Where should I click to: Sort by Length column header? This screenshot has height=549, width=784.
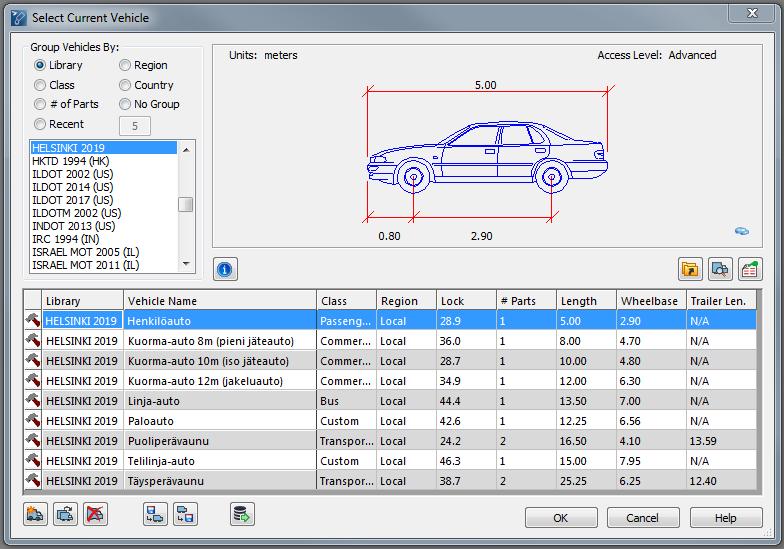point(586,300)
